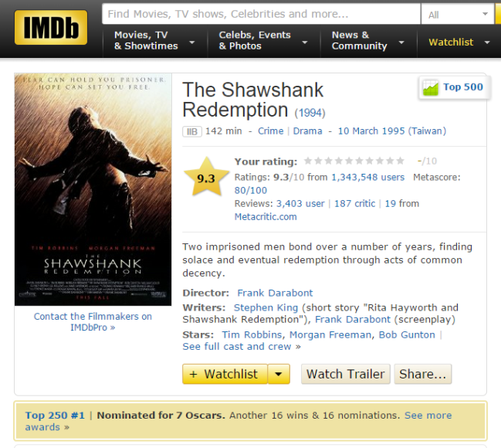Expand the yellow Watchlist button's arrow
Viewport: 501px width, 448px height.
279,374
